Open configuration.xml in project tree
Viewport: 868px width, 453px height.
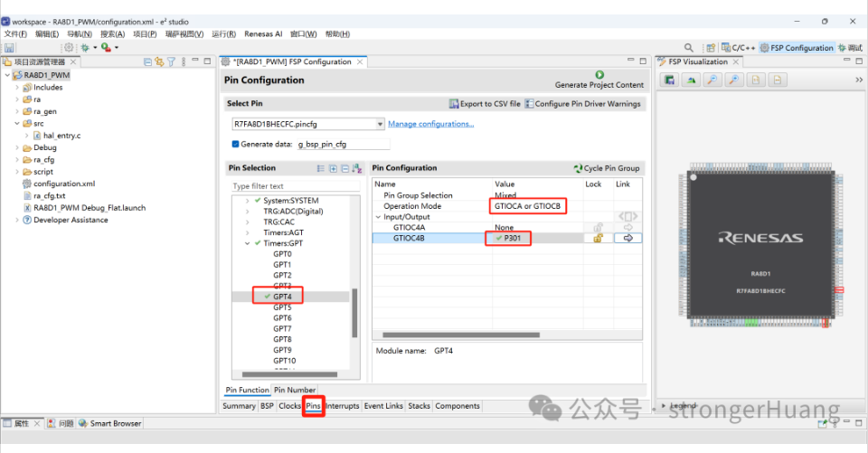pyautogui.click(x=63, y=184)
